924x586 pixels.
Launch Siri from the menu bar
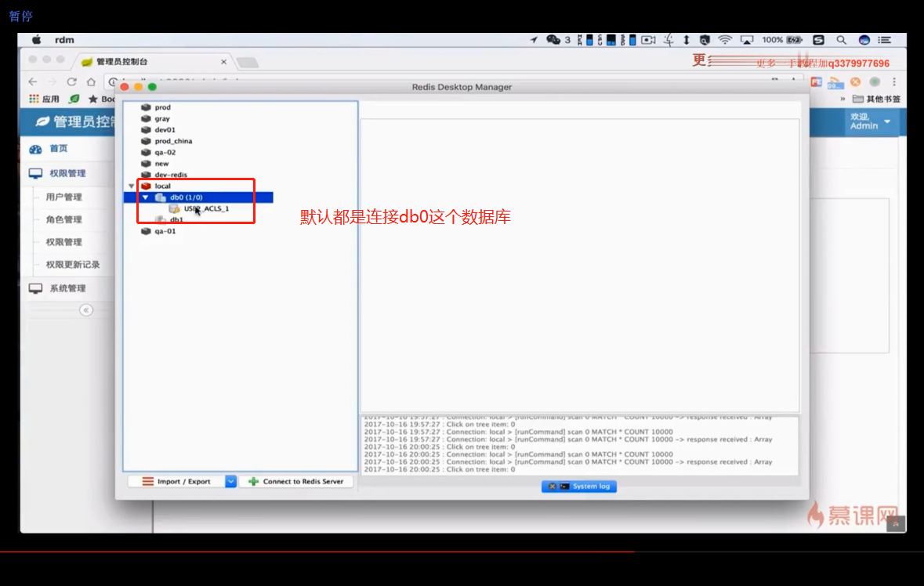coord(864,39)
